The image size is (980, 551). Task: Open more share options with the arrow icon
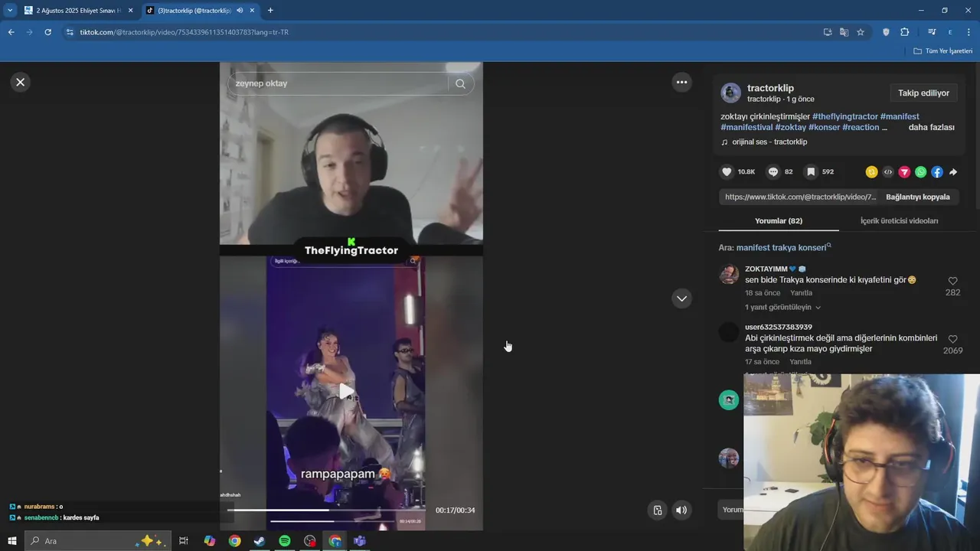[953, 172]
